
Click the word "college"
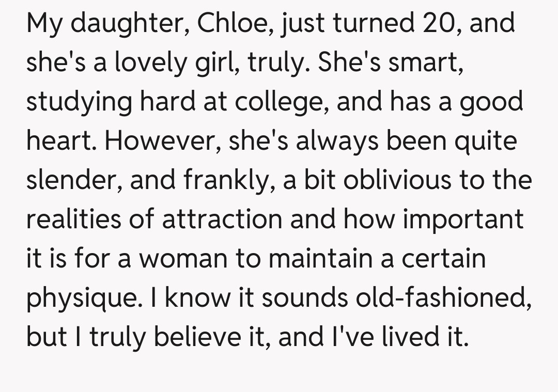click(x=283, y=102)
